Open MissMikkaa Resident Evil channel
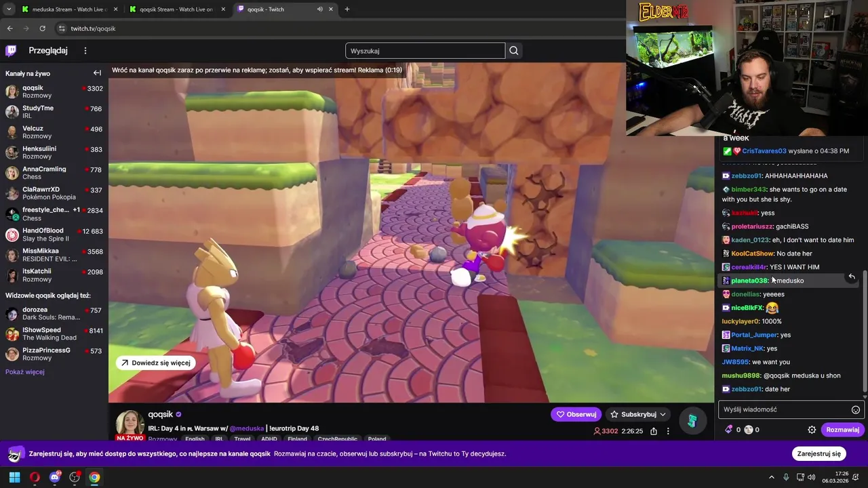868x488 pixels. coord(54,255)
